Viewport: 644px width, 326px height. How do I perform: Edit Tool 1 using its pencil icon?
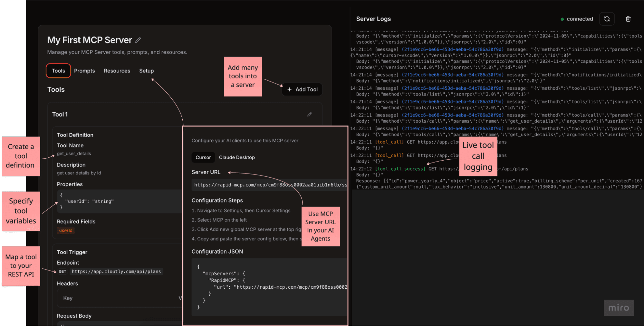click(310, 114)
